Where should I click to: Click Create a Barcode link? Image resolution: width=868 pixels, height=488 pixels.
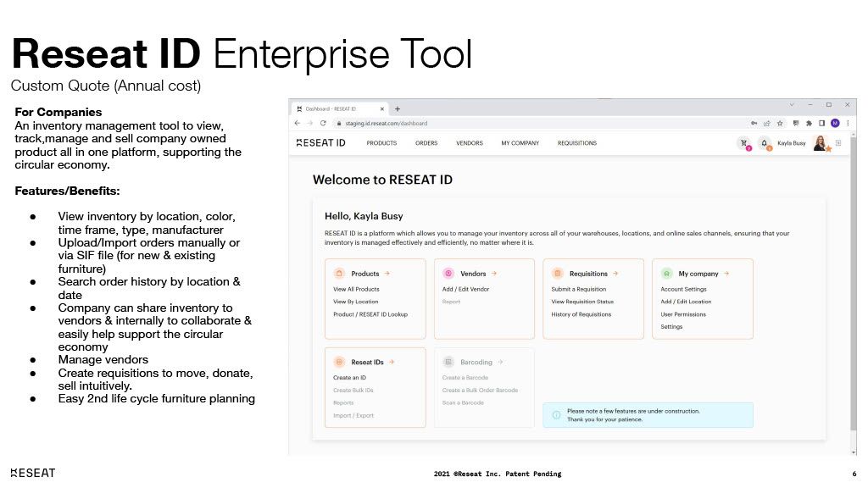click(465, 378)
